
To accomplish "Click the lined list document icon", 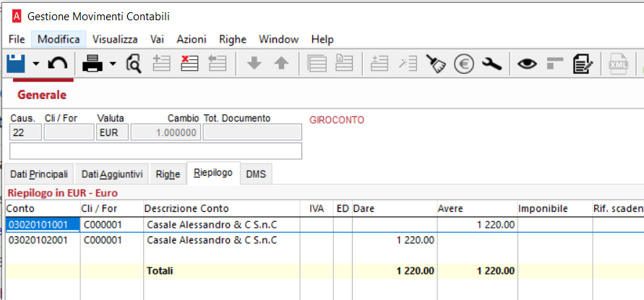I will point(317,64).
